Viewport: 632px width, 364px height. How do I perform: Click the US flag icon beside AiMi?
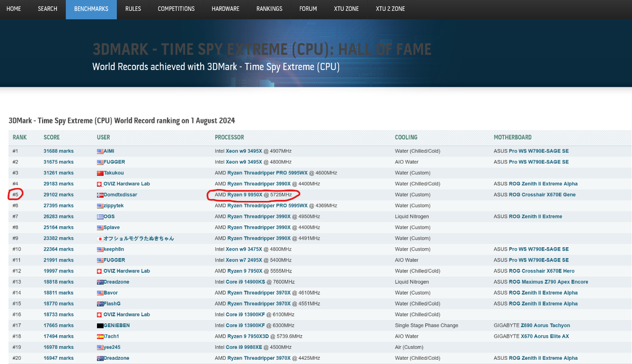100,151
